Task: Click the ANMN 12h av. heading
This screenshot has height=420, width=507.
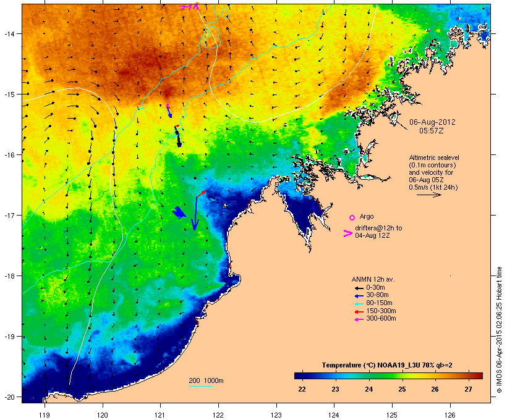Action: click(x=373, y=279)
